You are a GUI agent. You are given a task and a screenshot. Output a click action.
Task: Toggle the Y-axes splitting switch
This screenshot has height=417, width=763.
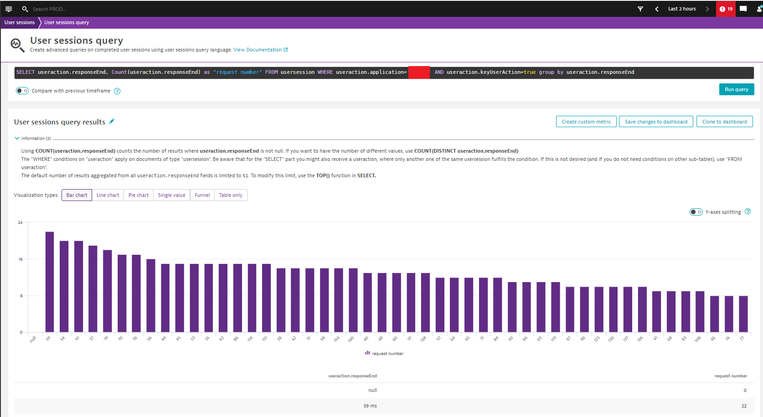click(x=696, y=212)
